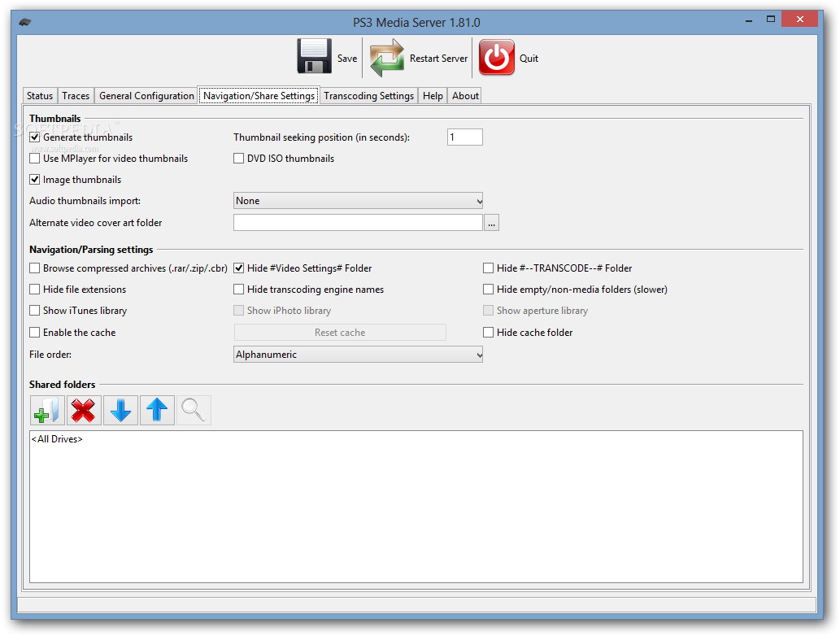The image size is (840, 636).
Task: Open the About tab
Action: pyautogui.click(x=465, y=95)
